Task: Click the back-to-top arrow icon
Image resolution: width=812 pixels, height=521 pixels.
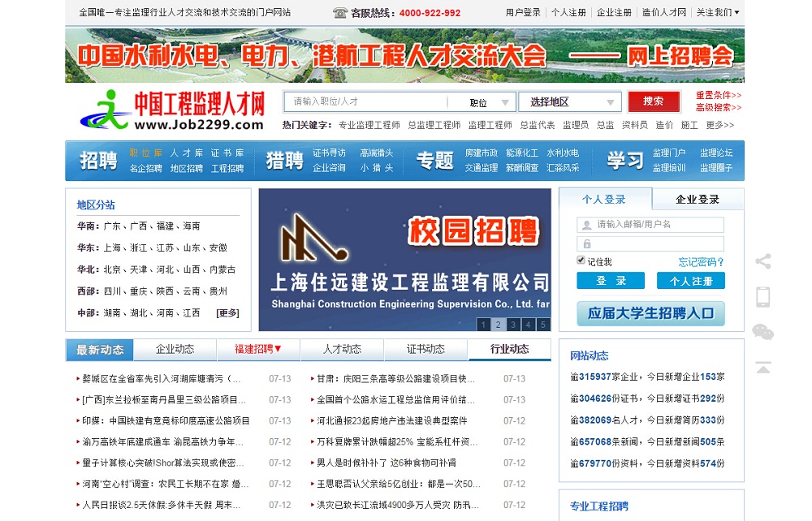Action: click(762, 368)
